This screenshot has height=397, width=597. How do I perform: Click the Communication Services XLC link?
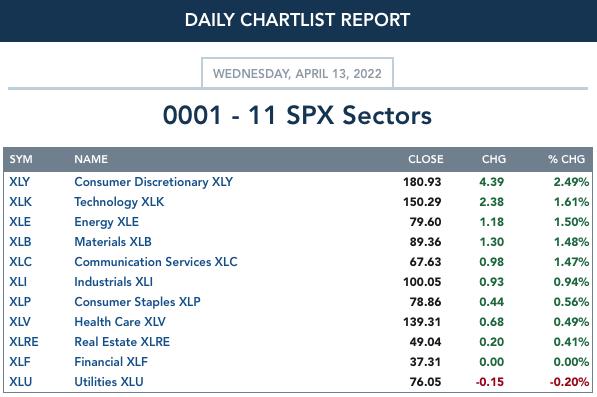pos(156,261)
